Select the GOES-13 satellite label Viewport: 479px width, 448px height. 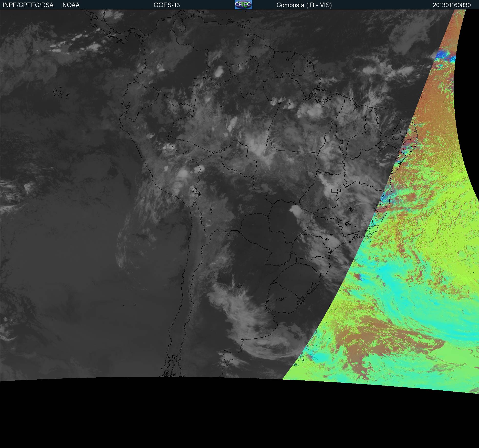coord(166,5)
